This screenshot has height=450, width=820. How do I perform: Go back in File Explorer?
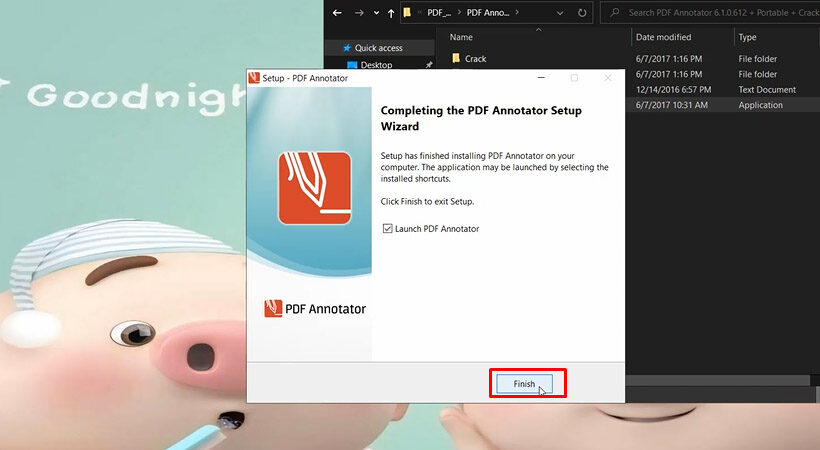click(337, 13)
